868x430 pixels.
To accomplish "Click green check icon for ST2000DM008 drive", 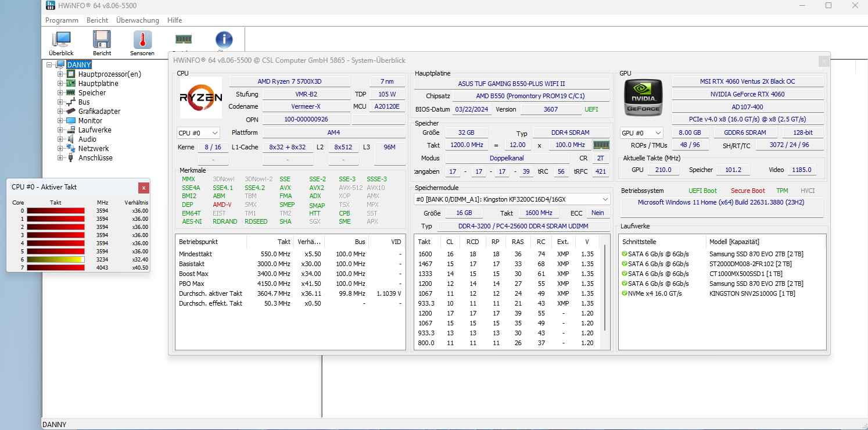I will tap(624, 264).
